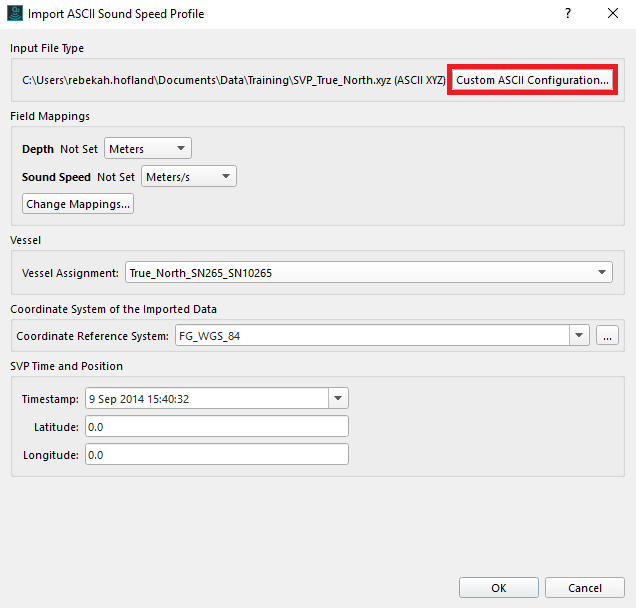
Task: Expand the Depth units Meters dropdown
Action: pyautogui.click(x=148, y=149)
